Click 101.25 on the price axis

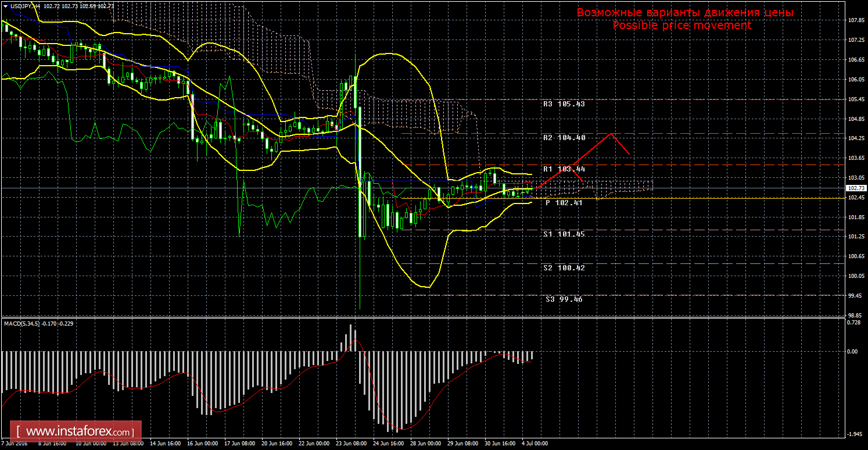tap(857, 237)
